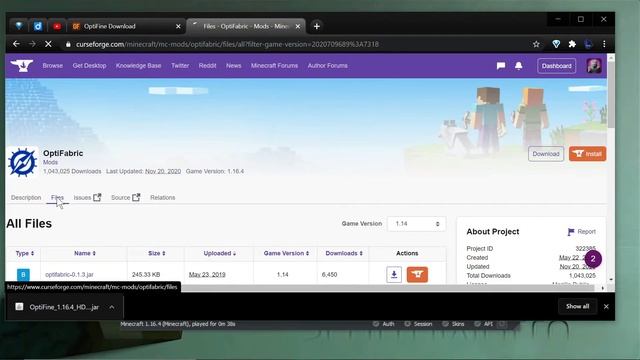Download optifabric-0.1.3.jar with the arrow icon
The image size is (640, 360).
(394, 274)
